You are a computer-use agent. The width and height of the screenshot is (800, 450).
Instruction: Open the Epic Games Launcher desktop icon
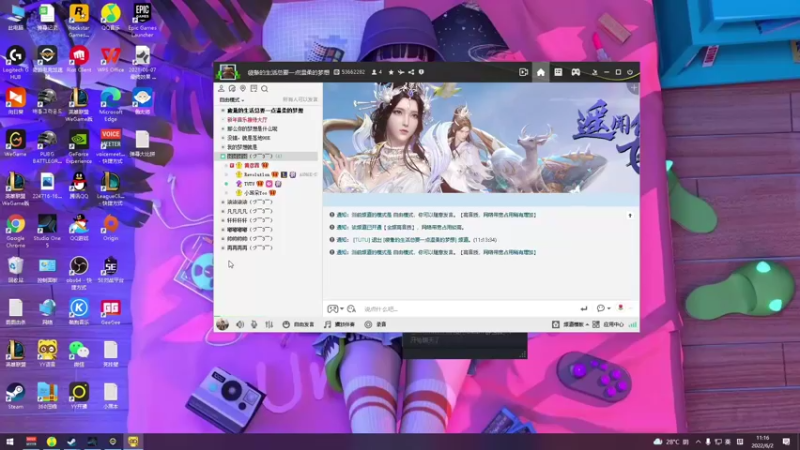tap(142, 19)
